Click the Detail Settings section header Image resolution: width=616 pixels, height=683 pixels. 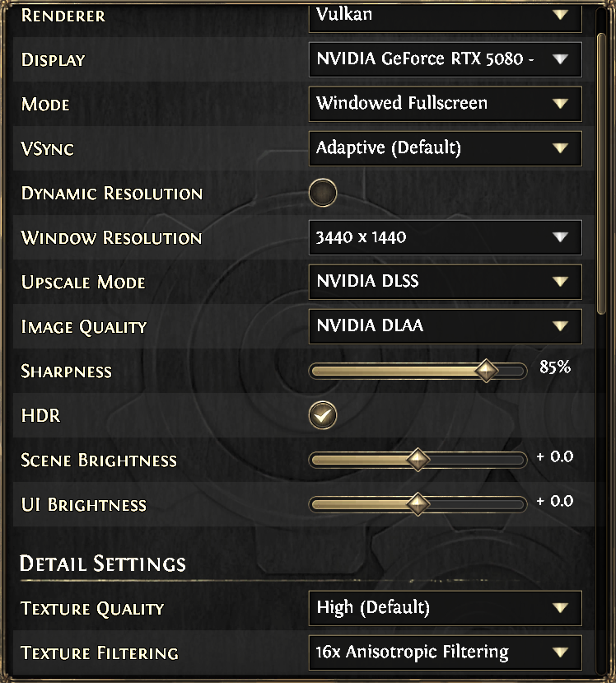point(103,564)
